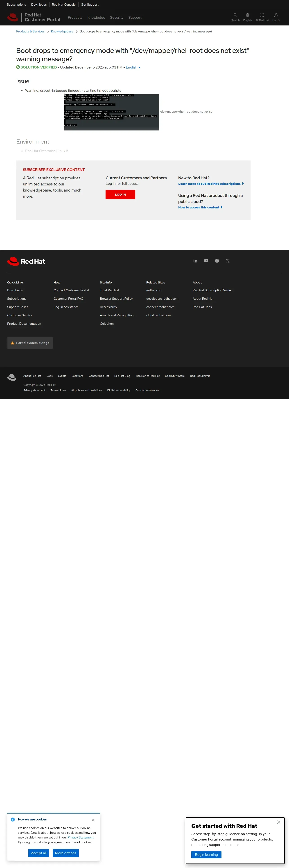Open Support Cases footer link
The height and width of the screenshot is (868, 289).
tap(18, 307)
